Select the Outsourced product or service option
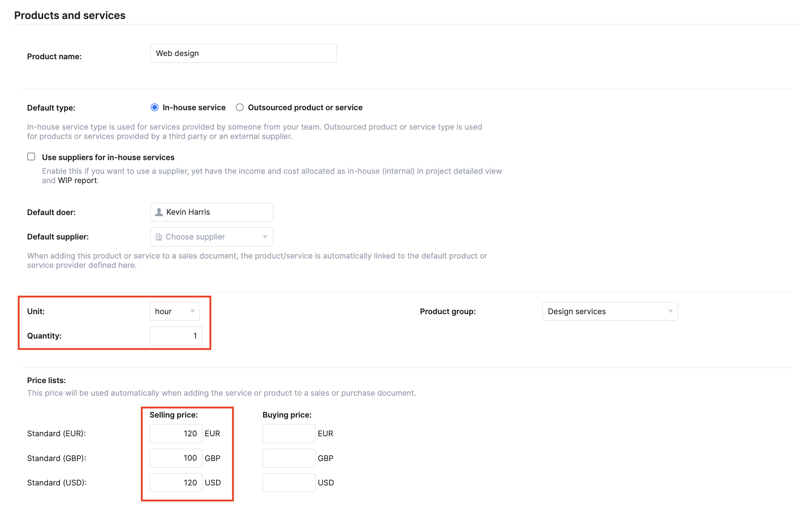Viewport: 812px width, 507px height. click(239, 107)
